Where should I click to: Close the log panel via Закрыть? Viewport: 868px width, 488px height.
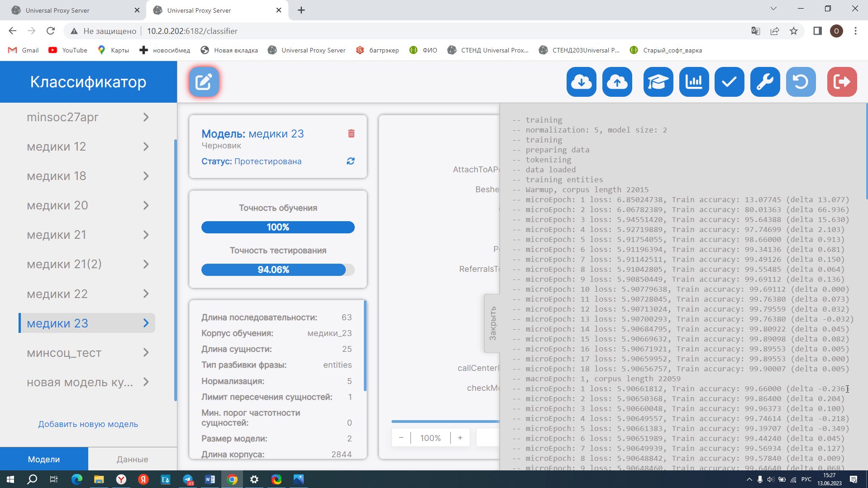point(492,323)
